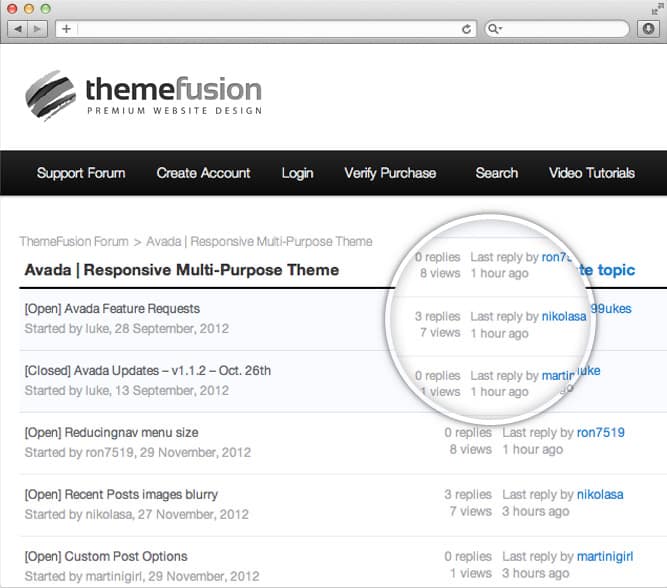Viewport: 667px width, 588px height.
Task: Click the yellow minimize window button
Action: [x=29, y=9]
